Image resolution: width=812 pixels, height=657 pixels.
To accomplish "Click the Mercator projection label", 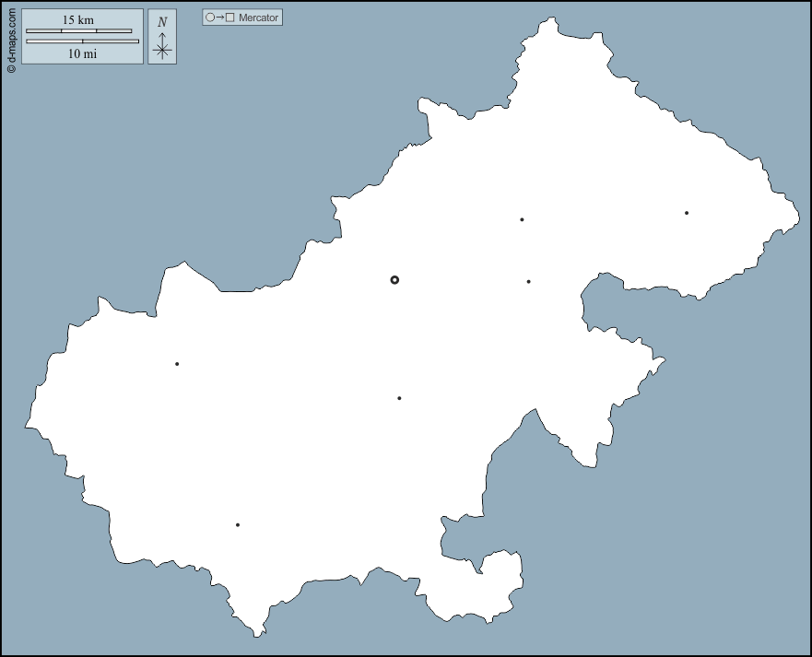I will 258,18.
